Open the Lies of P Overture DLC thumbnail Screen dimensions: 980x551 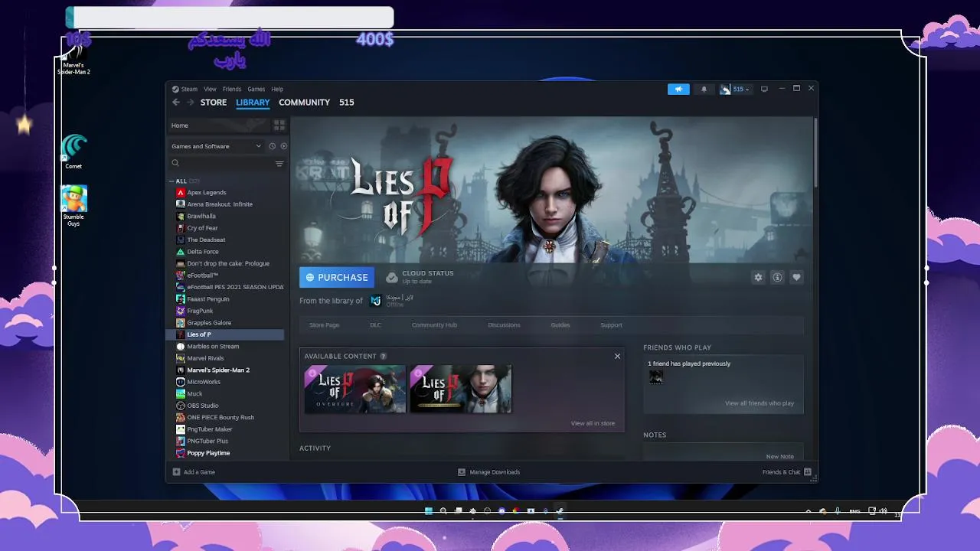pos(355,390)
